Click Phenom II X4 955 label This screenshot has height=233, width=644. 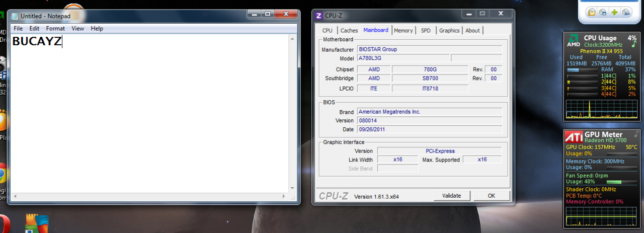(x=601, y=51)
